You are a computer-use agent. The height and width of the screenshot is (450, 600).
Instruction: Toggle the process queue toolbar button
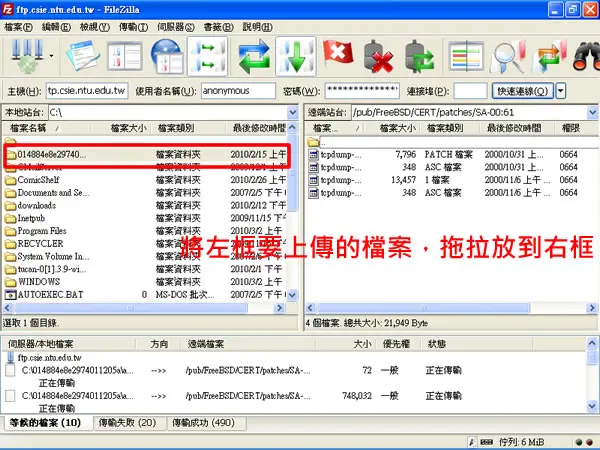[296, 57]
